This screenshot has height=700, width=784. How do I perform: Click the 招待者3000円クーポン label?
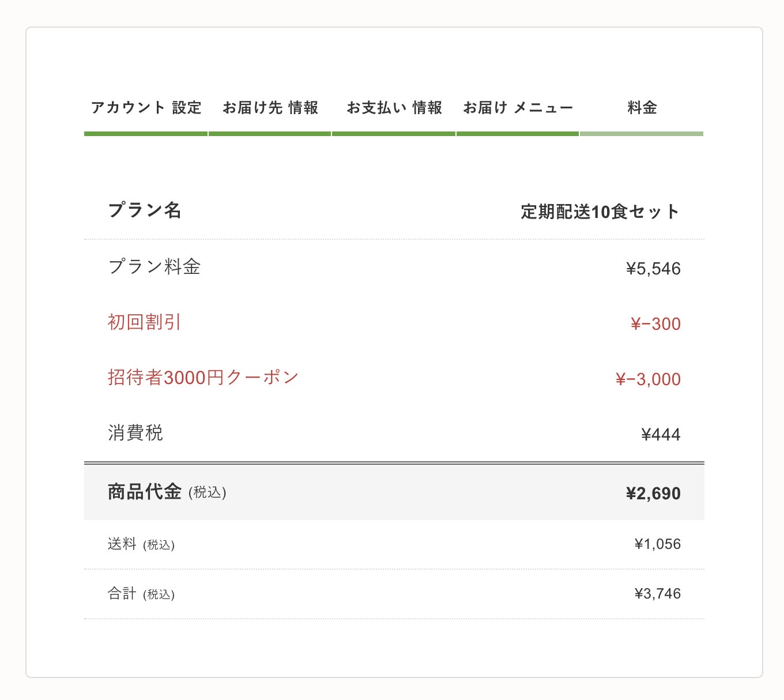pos(203,378)
